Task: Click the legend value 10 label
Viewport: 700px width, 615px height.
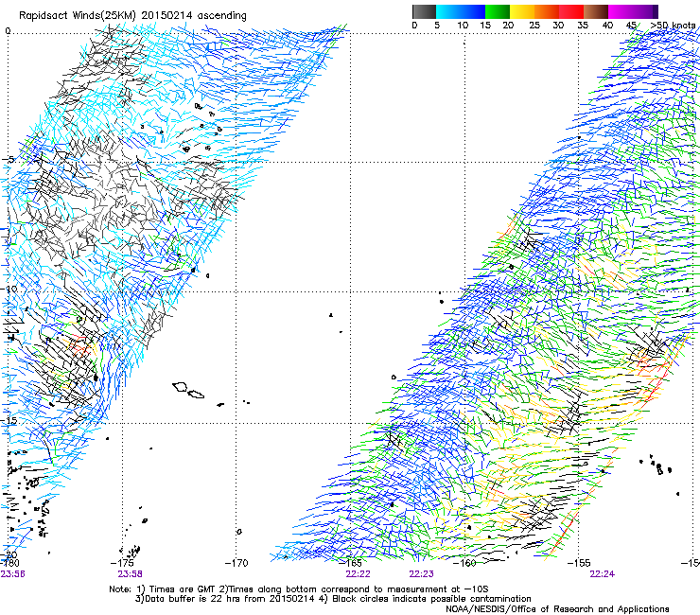Action: pyautogui.click(x=463, y=26)
